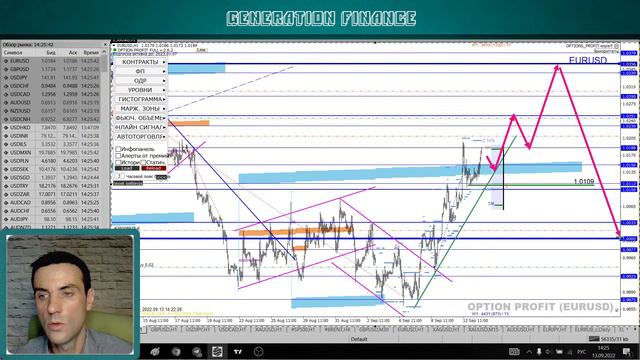This screenshot has height=360, width=640.
Task: Click the symbol icon beside USDCHF
Action: coord(6,86)
